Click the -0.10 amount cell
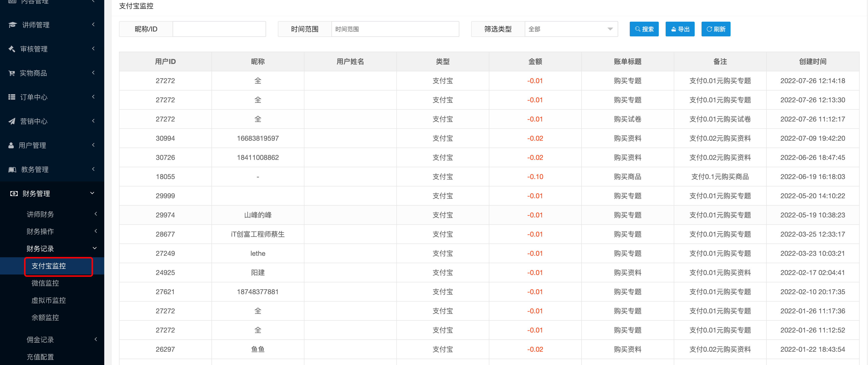Image resolution: width=868 pixels, height=365 pixels. [535, 177]
